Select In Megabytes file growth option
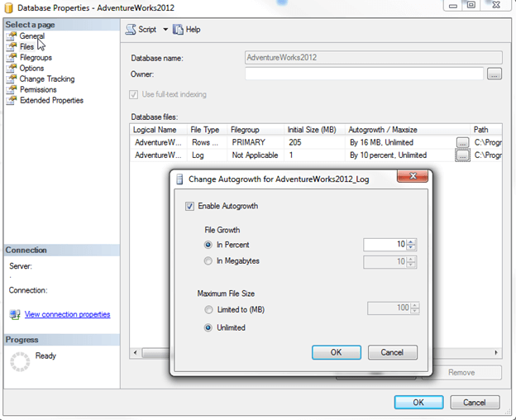 click(208, 261)
